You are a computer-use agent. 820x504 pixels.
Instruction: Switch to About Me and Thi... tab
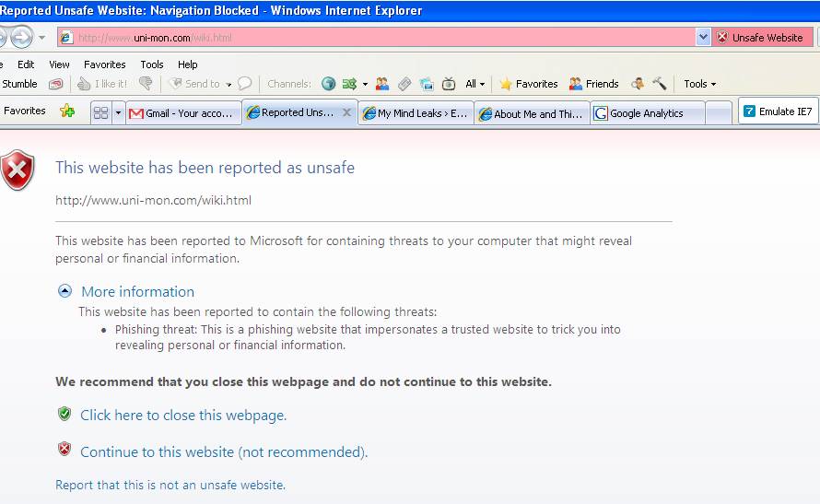tap(533, 113)
